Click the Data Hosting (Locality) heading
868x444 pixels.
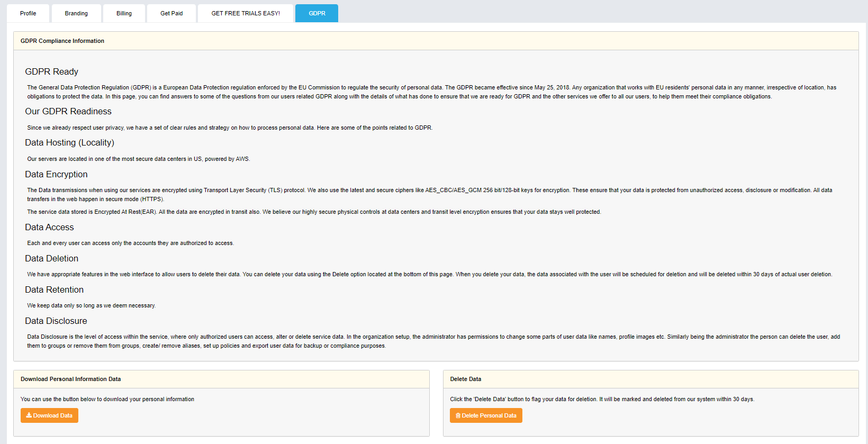coord(69,142)
